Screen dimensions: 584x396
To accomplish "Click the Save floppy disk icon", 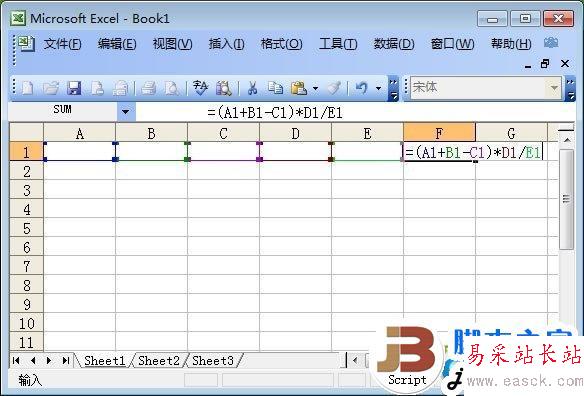I will [74, 88].
